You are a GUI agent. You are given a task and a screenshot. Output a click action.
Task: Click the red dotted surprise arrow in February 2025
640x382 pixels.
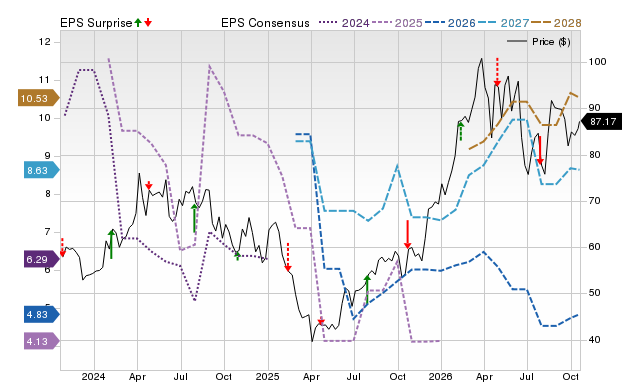click(x=288, y=257)
